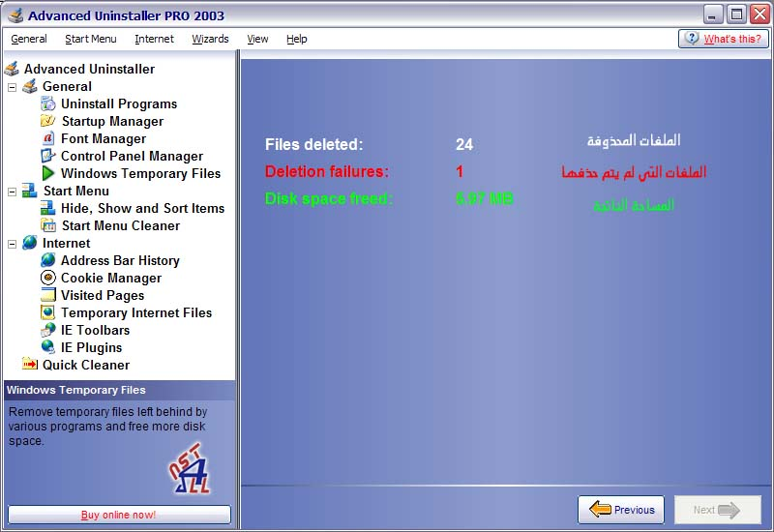Select IE Plugins label

(x=91, y=347)
